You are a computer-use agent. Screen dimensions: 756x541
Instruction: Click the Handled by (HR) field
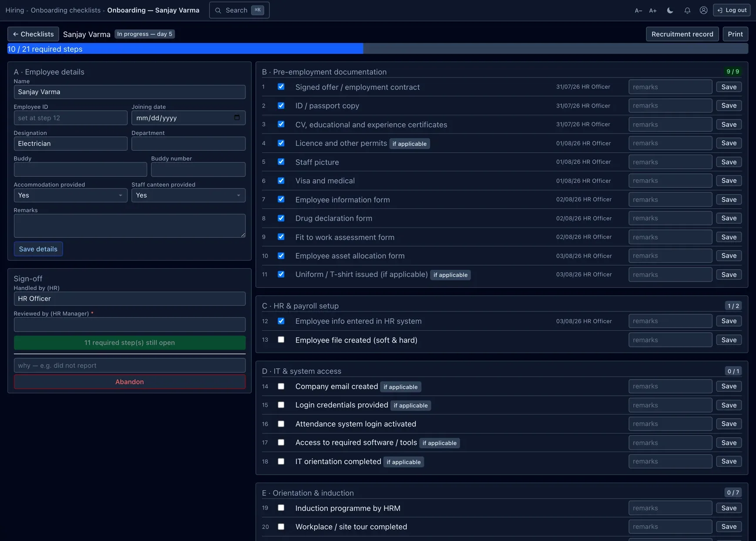point(130,299)
